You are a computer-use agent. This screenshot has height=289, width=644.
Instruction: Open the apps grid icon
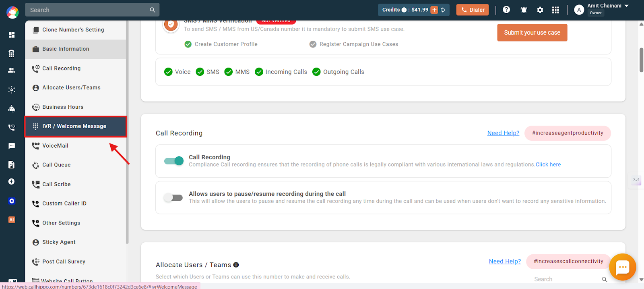(x=555, y=10)
